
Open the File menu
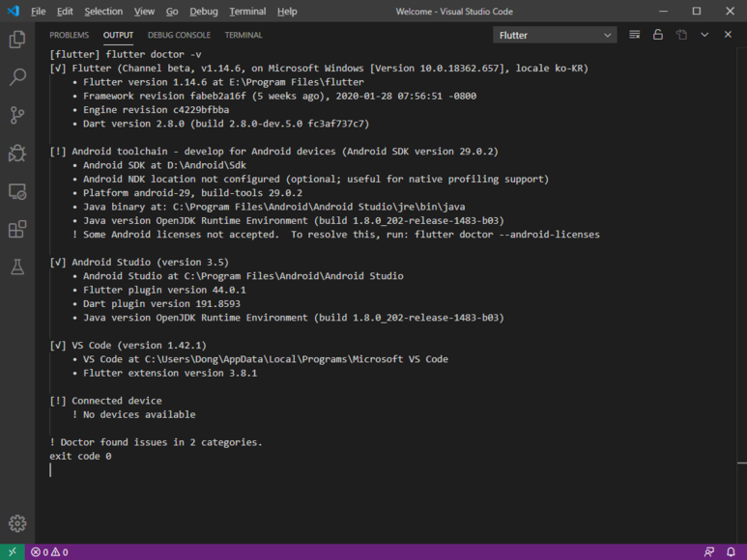coord(38,12)
